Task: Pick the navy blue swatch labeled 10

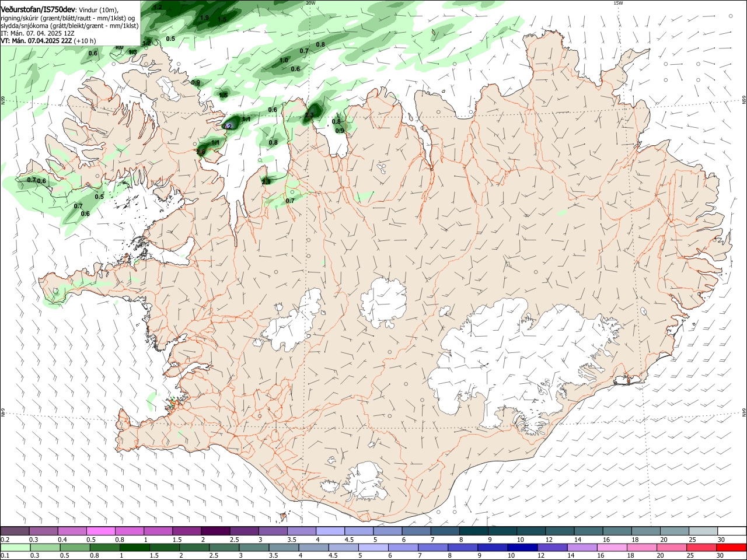Action: pyautogui.click(x=522, y=547)
